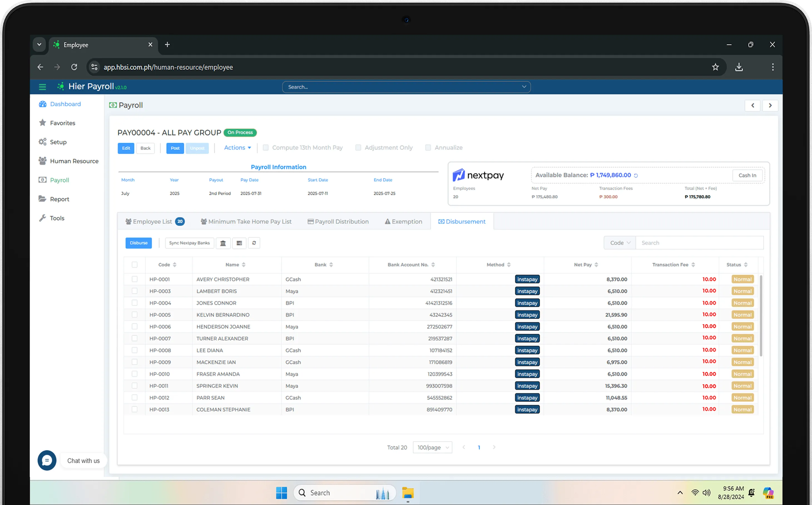Viewport: 812px width, 505px height.
Task: Close the Employee browser tab
Action: pos(150,44)
